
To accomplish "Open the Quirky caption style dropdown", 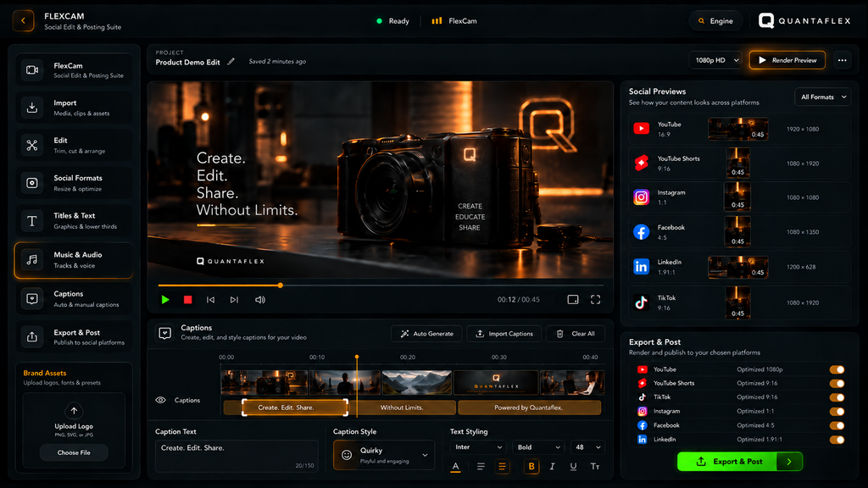I will [384, 455].
